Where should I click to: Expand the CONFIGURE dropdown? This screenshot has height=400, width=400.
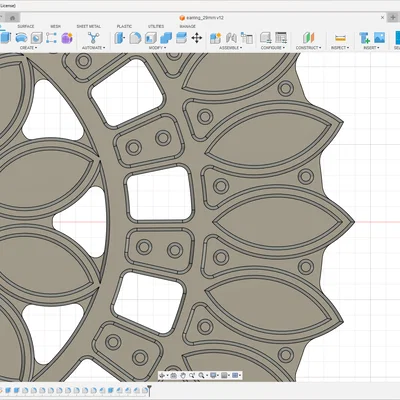point(273,48)
